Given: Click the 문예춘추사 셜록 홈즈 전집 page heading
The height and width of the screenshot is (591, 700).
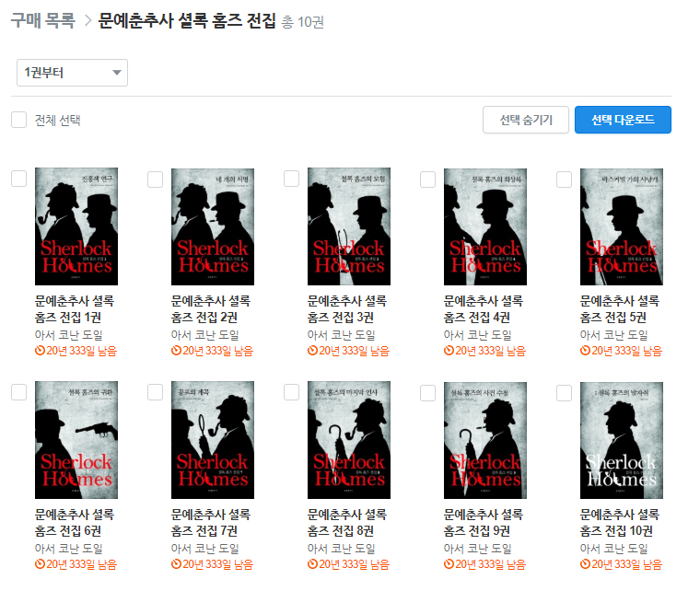Looking at the screenshot, I should [187, 20].
